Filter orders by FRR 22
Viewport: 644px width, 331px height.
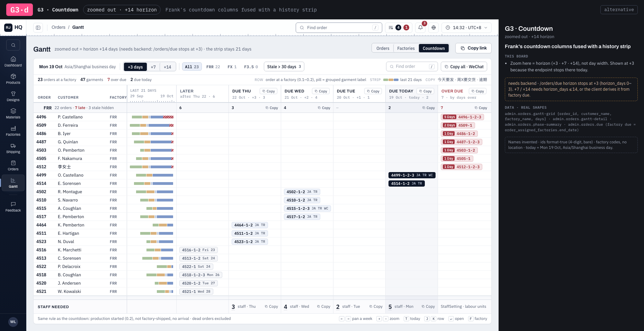(213, 67)
